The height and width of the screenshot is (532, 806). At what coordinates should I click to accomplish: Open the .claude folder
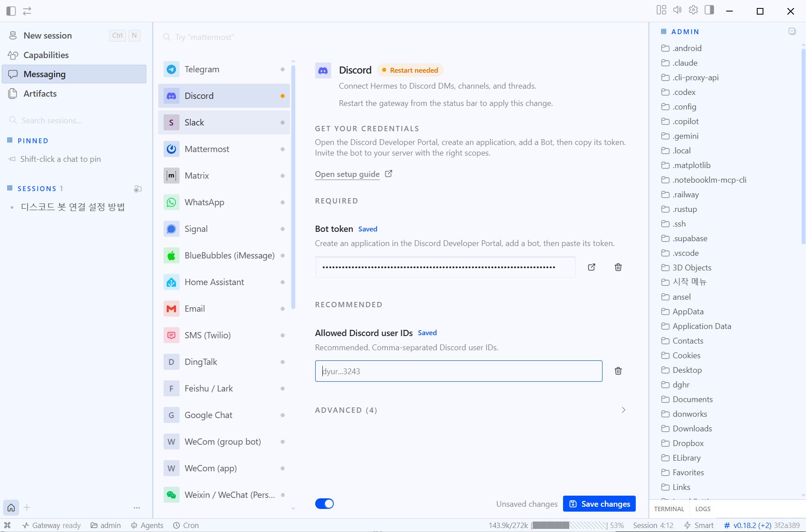685,63
